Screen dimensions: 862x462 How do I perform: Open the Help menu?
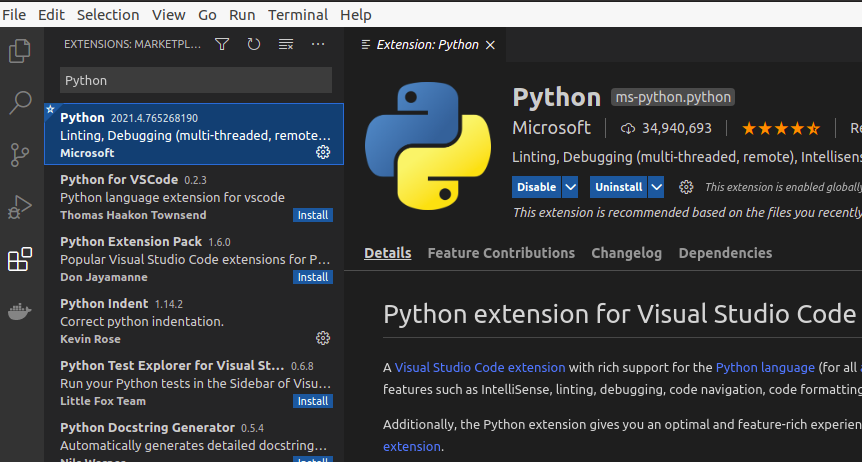[x=356, y=15]
